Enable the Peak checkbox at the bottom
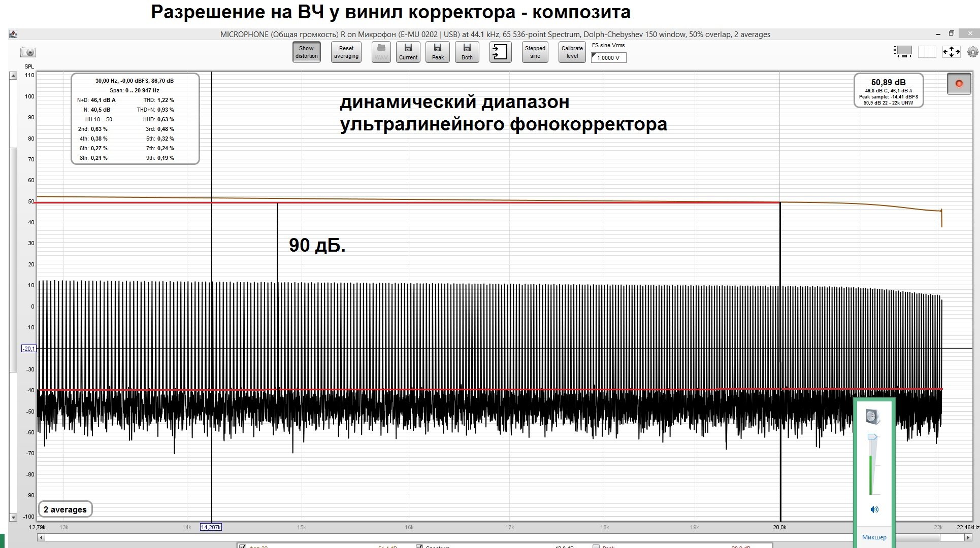This screenshot has width=980, height=548. point(595,547)
